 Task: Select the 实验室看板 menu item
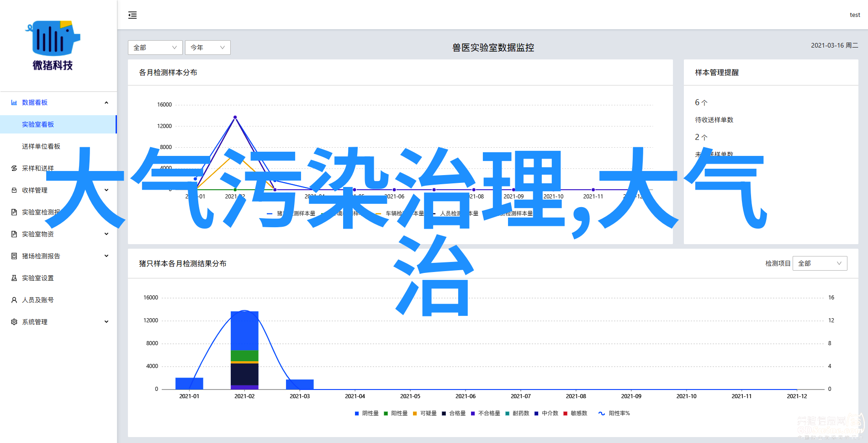pos(58,124)
